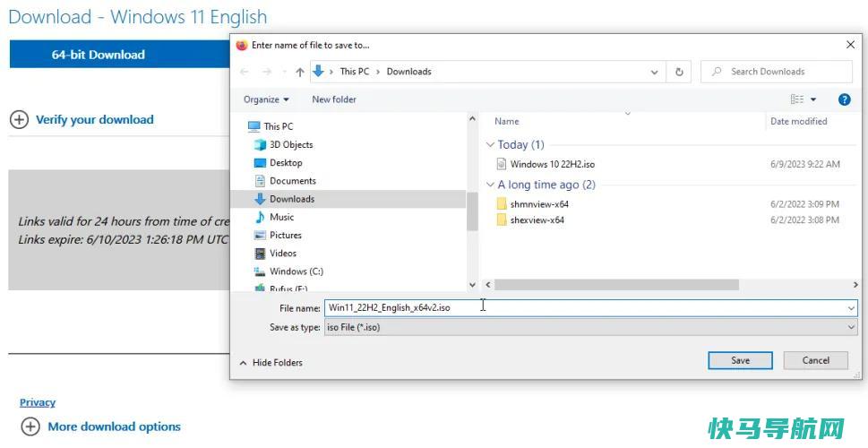
Task: Select the shexview-x64 folder name
Action: [537, 220]
